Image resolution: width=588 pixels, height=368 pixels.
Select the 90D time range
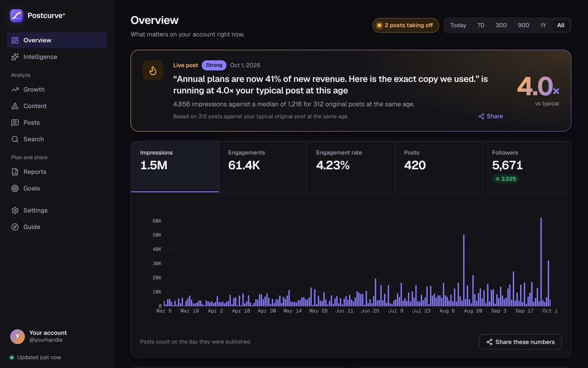pos(523,25)
